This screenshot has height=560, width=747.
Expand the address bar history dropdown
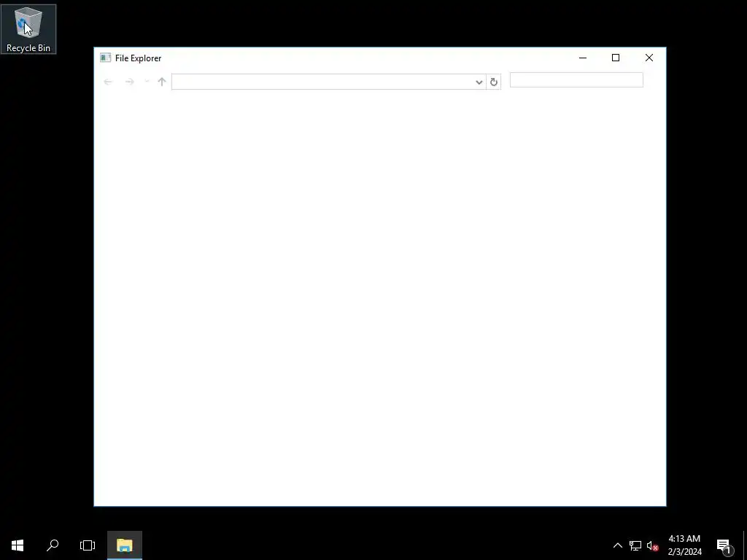click(x=479, y=82)
